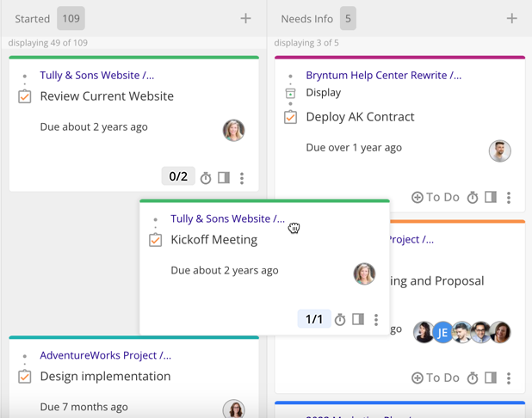Click the Display folder icon on Bryntum card
This screenshot has height=418, width=532.
(290, 93)
